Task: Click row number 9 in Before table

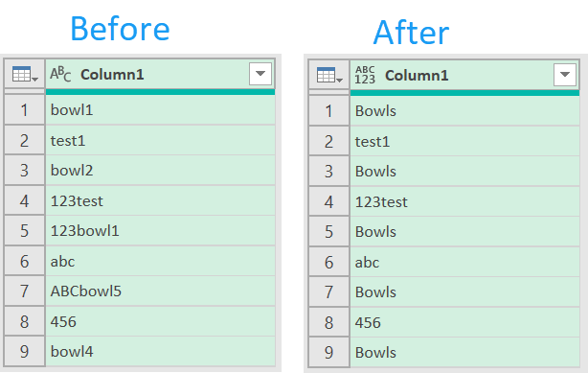Action: [25, 352]
